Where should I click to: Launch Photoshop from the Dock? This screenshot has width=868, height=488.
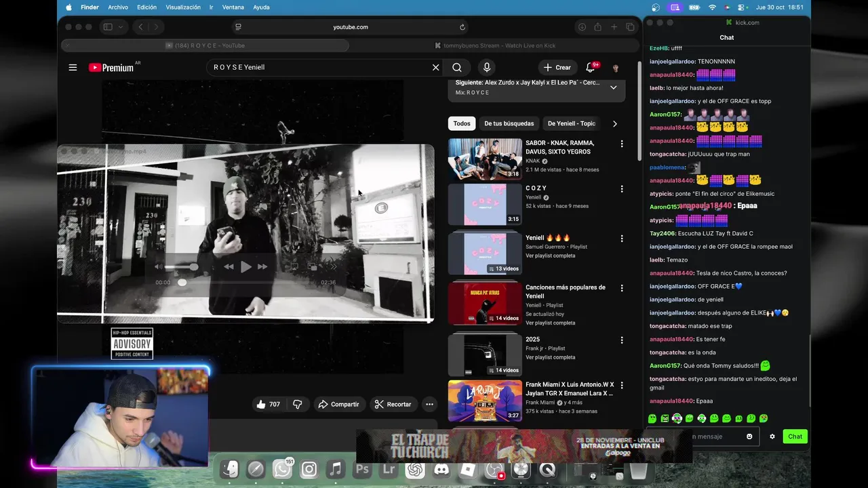pyautogui.click(x=362, y=469)
